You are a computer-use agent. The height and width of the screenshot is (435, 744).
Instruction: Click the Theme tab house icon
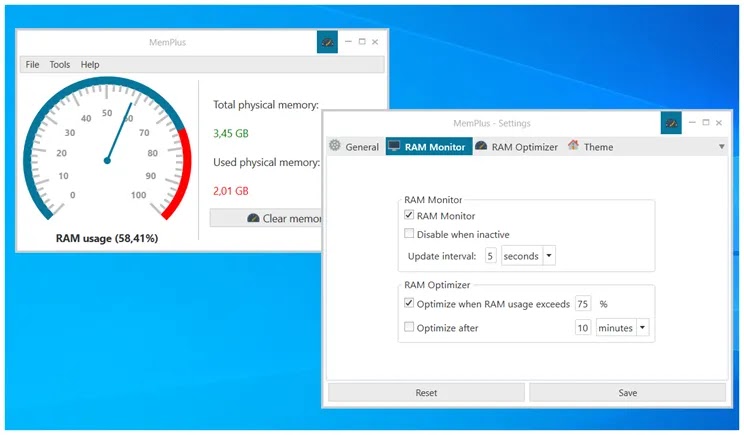pyautogui.click(x=573, y=145)
